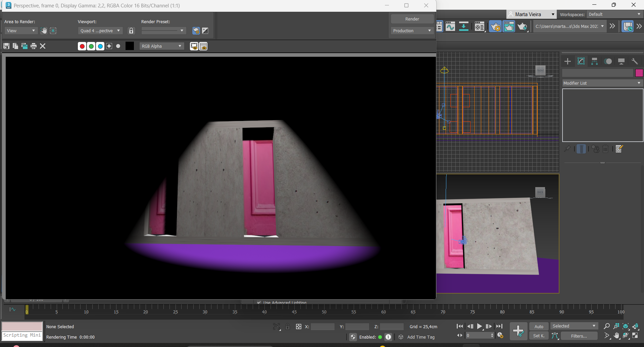This screenshot has height=347, width=644.
Task: Click the Render button
Action: tap(412, 19)
